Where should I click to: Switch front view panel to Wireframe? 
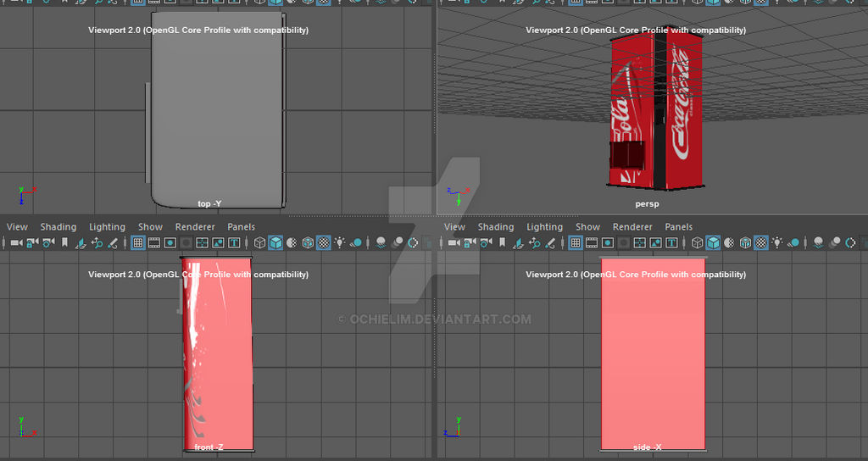click(x=259, y=242)
